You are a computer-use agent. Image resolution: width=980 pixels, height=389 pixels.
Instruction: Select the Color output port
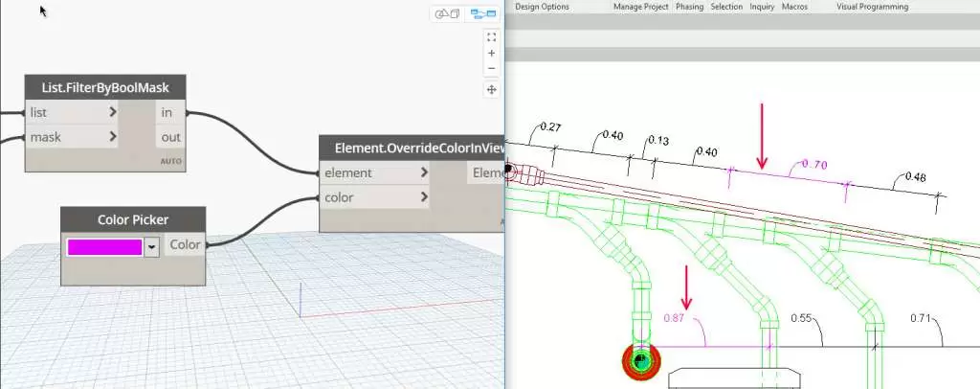point(185,244)
